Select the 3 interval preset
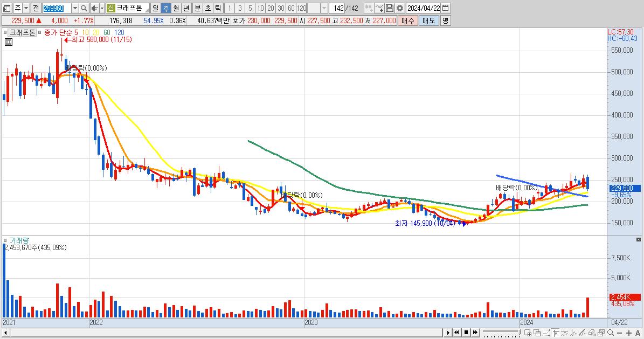The height and width of the screenshot is (339, 644). click(240, 8)
